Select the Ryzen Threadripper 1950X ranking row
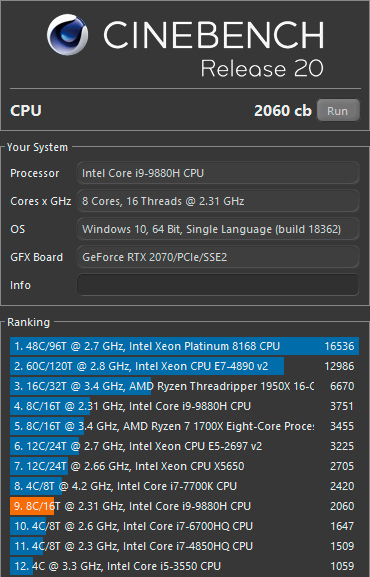The height and width of the screenshot is (577, 370). (184, 386)
